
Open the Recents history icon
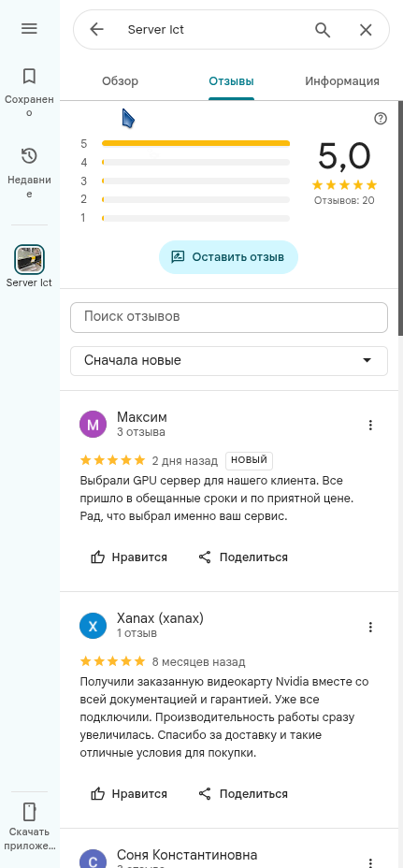click(x=29, y=156)
